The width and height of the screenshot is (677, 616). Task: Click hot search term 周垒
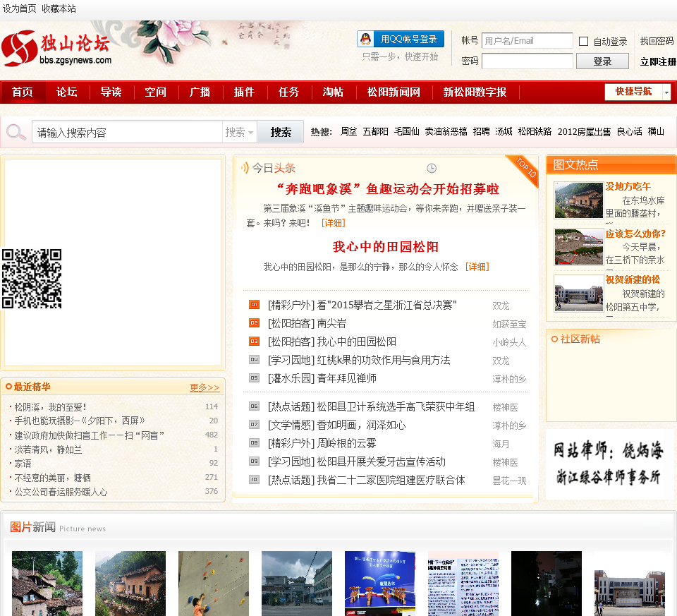point(348,131)
